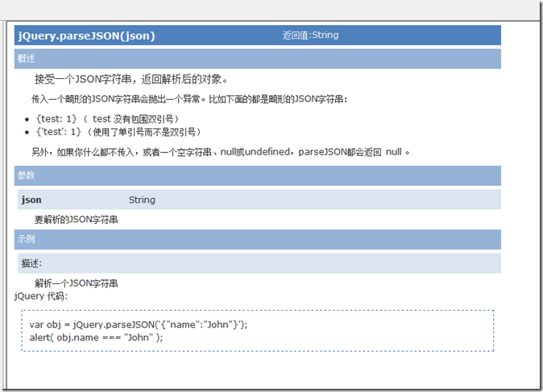The image size is (543, 392).
Task: Click the 解析一个JSON字符串 example description
Action: tap(77, 283)
